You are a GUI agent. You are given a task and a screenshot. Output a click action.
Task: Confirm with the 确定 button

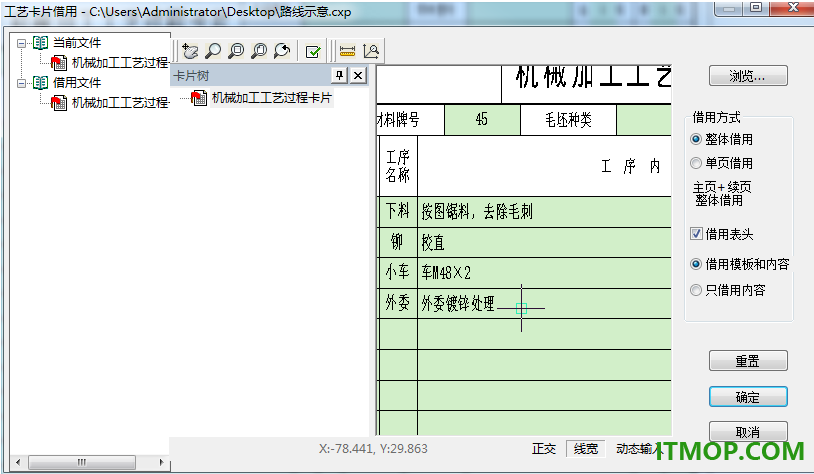[x=748, y=397]
